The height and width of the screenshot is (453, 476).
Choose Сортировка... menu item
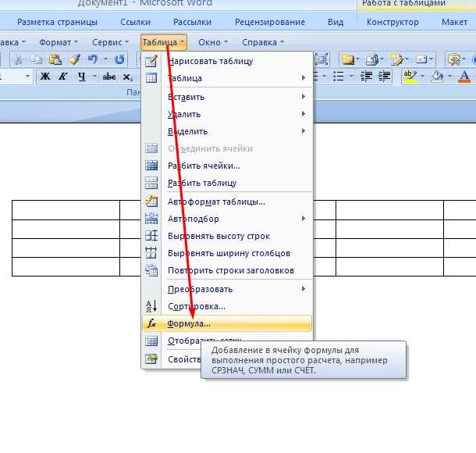(227, 306)
